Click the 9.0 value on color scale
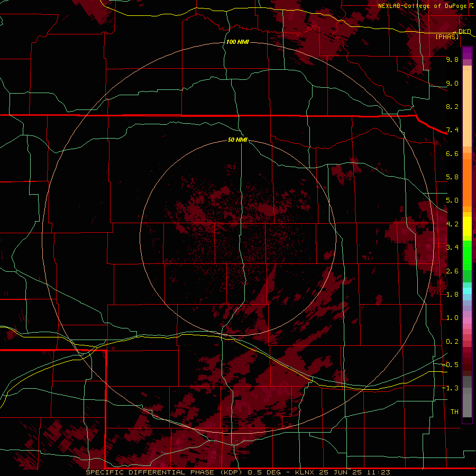 tap(452, 83)
